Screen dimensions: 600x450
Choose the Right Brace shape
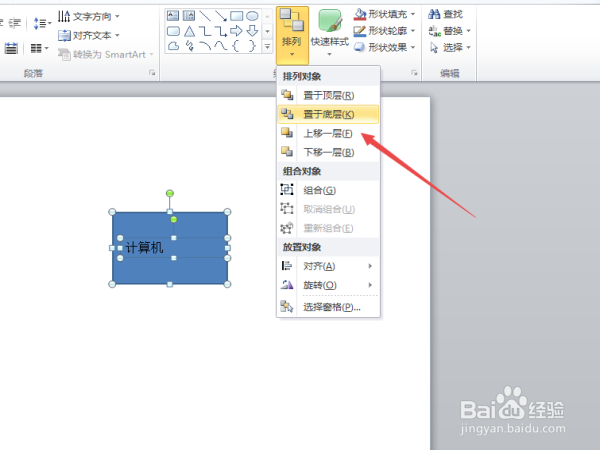coord(252,46)
